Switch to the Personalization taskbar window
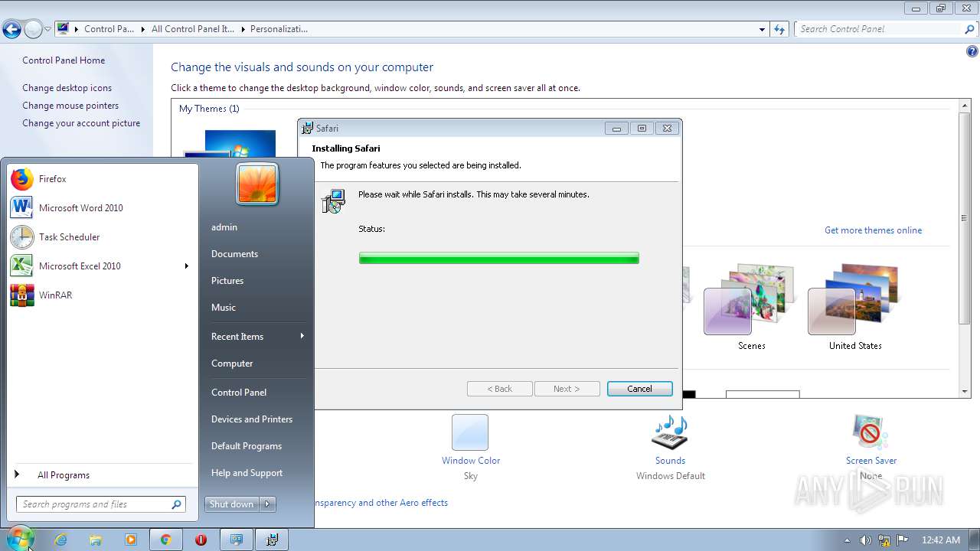The image size is (980, 551). (237, 540)
